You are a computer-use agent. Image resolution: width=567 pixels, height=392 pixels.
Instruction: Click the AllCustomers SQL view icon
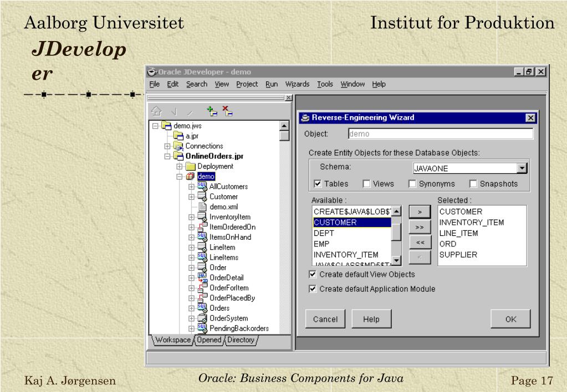202,187
